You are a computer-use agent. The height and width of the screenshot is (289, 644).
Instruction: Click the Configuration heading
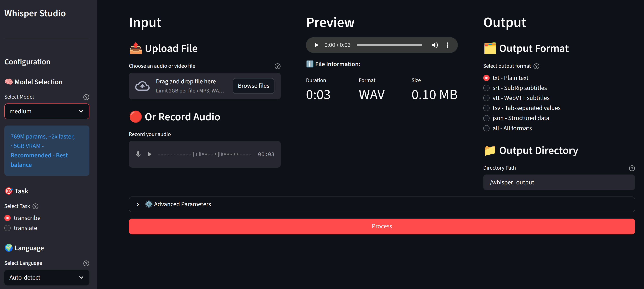(28, 62)
